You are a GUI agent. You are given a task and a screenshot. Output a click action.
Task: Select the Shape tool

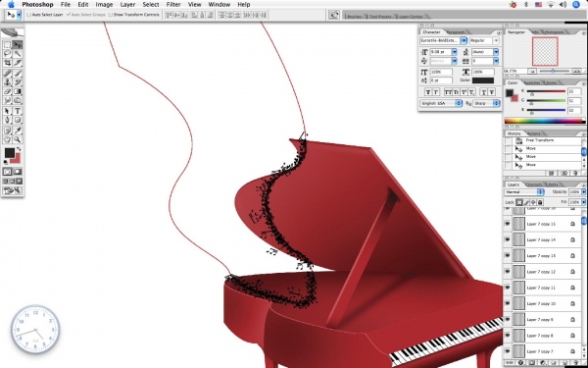coord(18,120)
